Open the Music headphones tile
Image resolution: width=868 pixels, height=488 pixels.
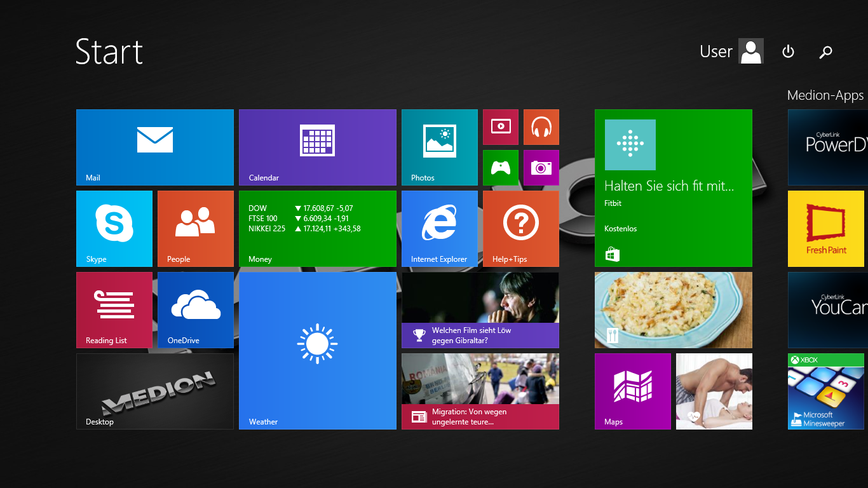[x=541, y=127]
